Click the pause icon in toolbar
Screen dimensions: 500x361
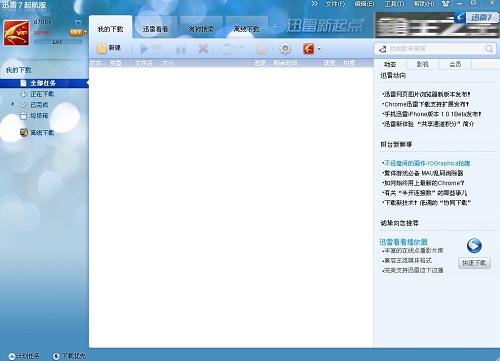(x=181, y=50)
